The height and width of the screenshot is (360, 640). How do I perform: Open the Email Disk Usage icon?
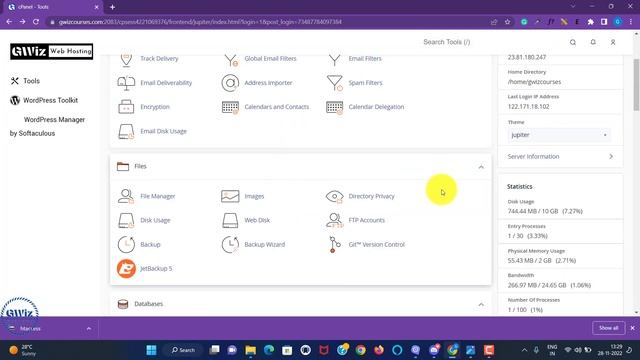(x=126, y=131)
